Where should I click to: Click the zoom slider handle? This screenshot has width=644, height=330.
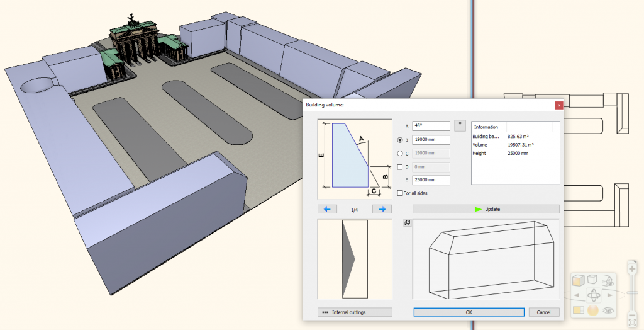[x=632, y=292]
